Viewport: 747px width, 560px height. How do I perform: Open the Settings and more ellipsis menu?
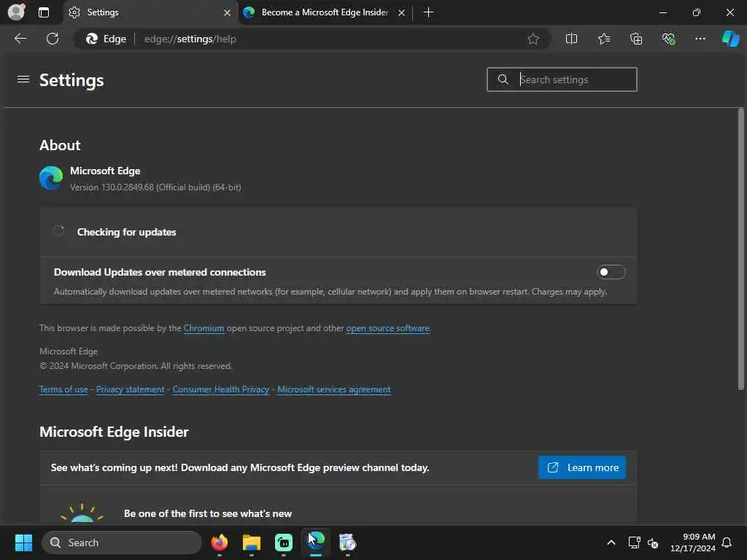(700, 39)
